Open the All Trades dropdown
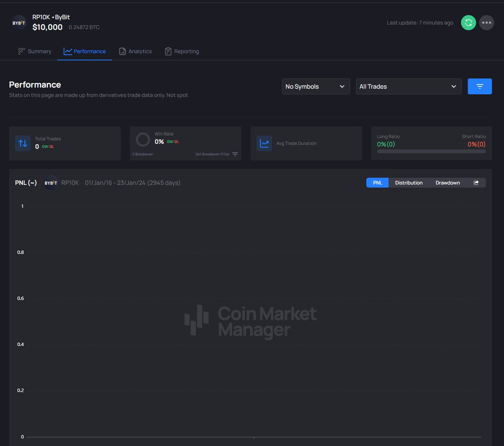The width and height of the screenshot is (504, 446). 409,87
